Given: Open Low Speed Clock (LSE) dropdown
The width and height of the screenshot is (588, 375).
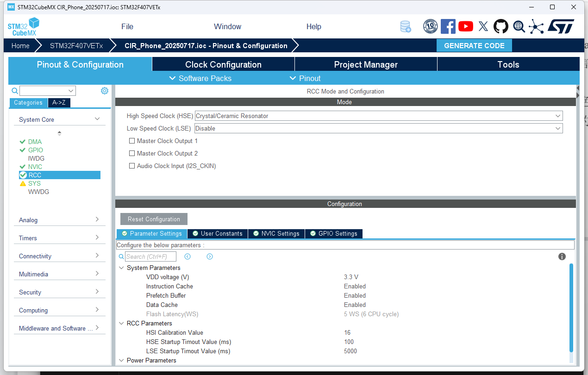Looking at the screenshot, I should (x=379, y=128).
